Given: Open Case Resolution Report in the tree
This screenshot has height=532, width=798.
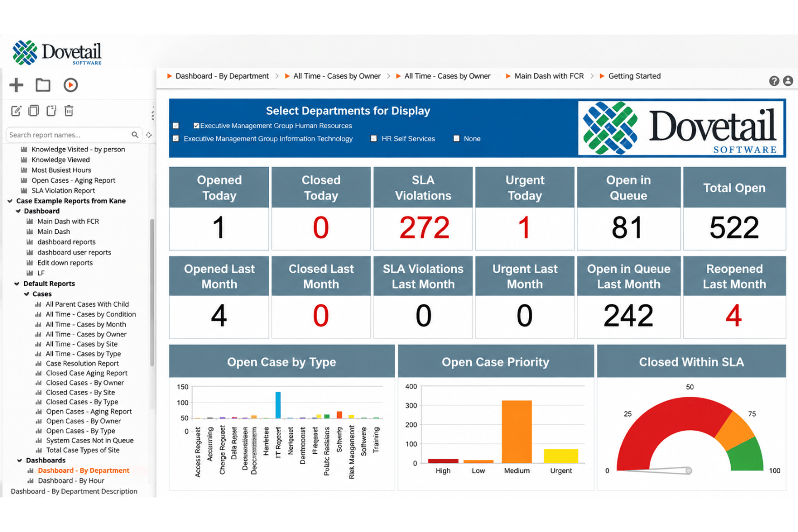Looking at the screenshot, I should click(82, 363).
